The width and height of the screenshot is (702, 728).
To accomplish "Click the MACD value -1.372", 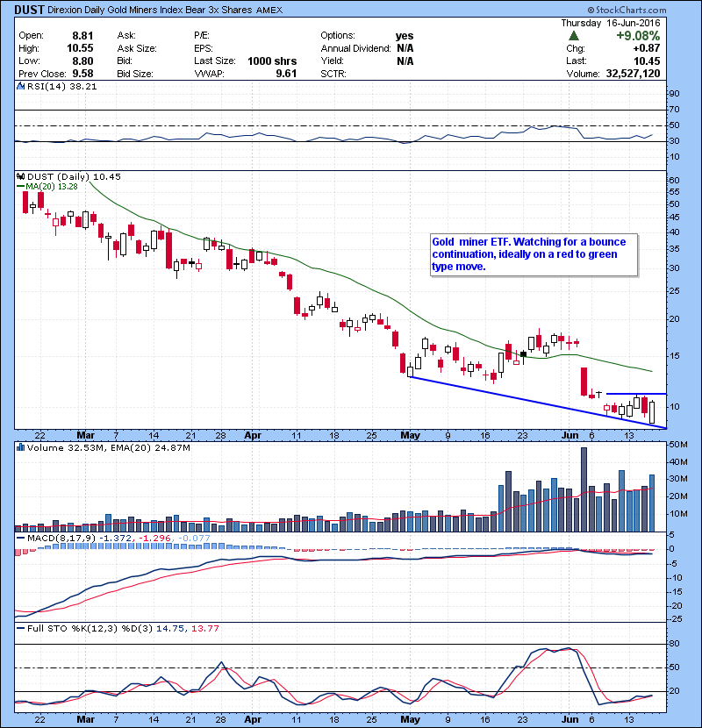I will coord(117,539).
